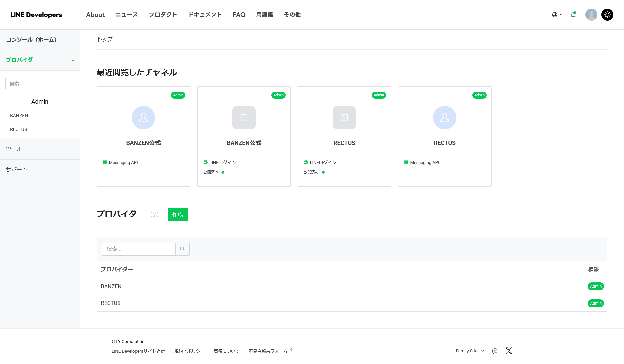
Task: Click the トップ breadcrumb
Action: (x=105, y=39)
